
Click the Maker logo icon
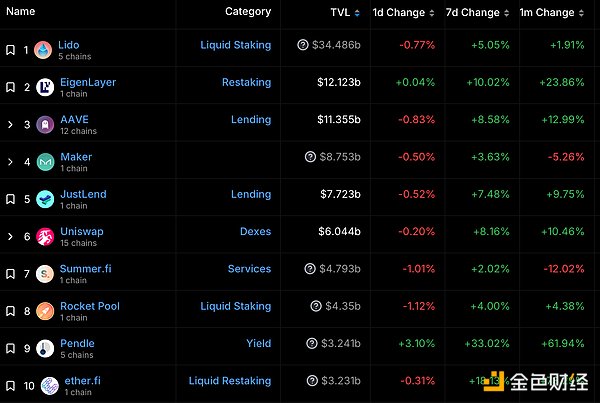coord(45,162)
